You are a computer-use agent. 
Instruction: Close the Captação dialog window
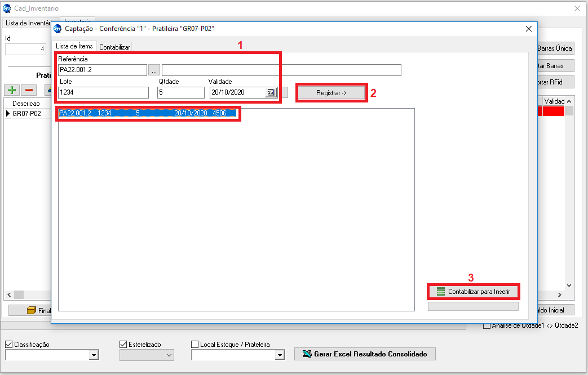pos(528,29)
